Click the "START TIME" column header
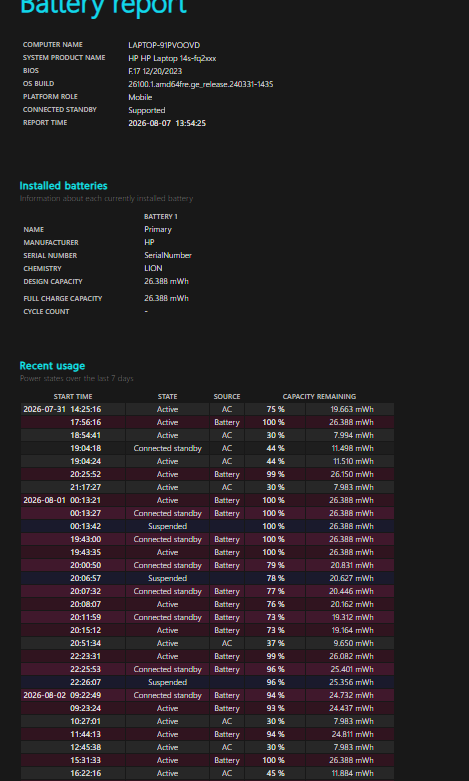The width and height of the screenshot is (469, 781). pos(73,397)
